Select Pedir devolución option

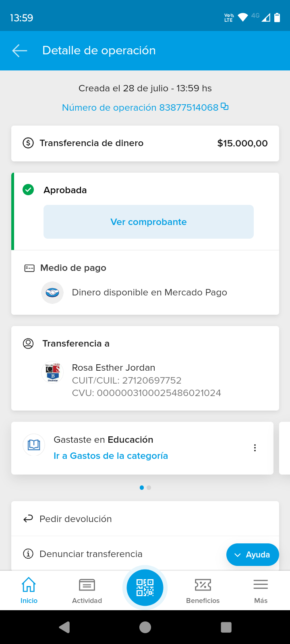pos(76,519)
